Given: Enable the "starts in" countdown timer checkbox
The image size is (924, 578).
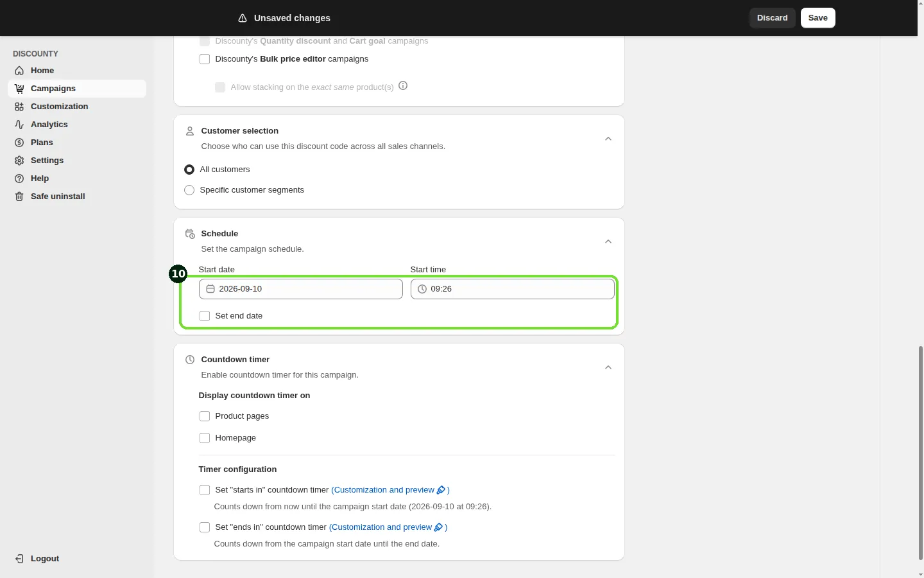Looking at the screenshot, I should click(x=205, y=490).
